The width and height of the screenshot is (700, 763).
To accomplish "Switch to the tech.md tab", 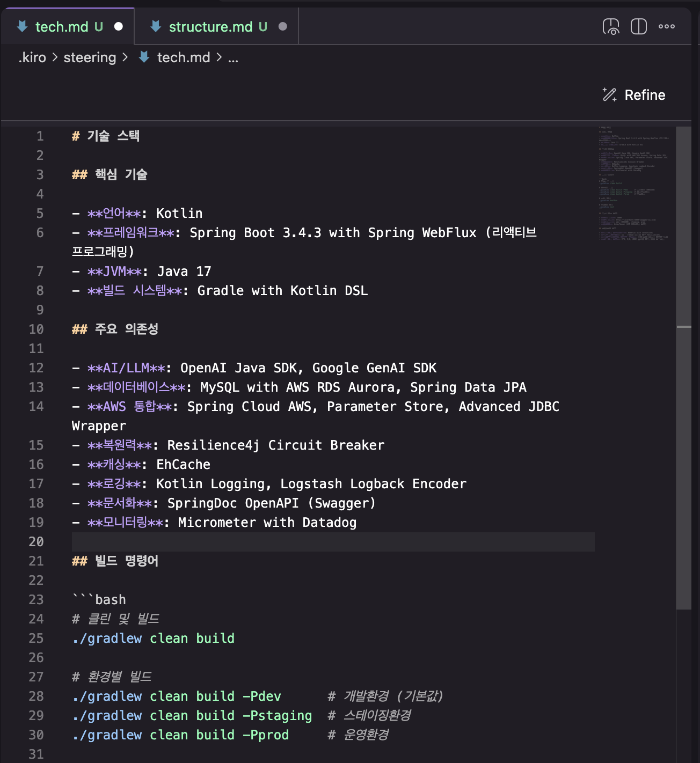I will tap(68, 26).
